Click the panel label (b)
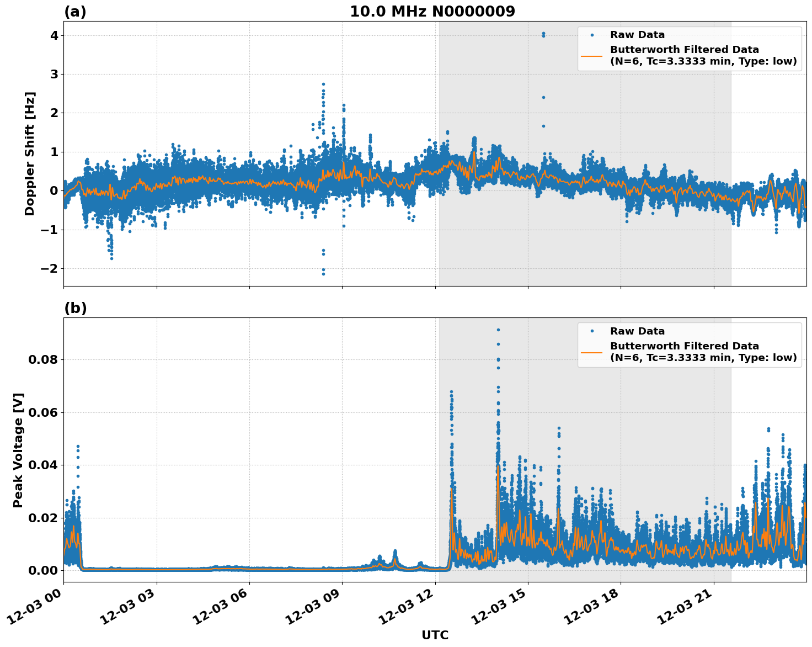Screen dimensions: 812x647 (76, 307)
